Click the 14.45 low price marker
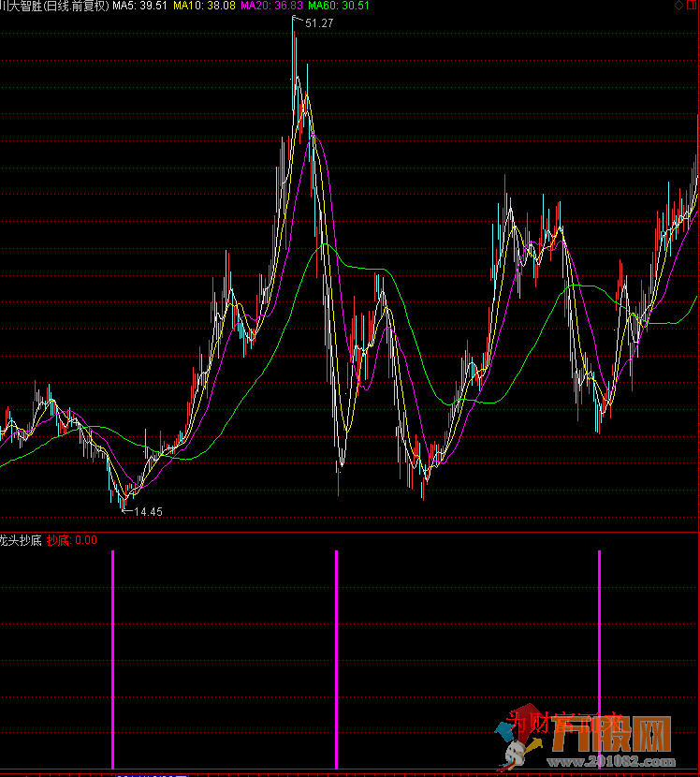This screenshot has width=700, height=777. [148, 512]
